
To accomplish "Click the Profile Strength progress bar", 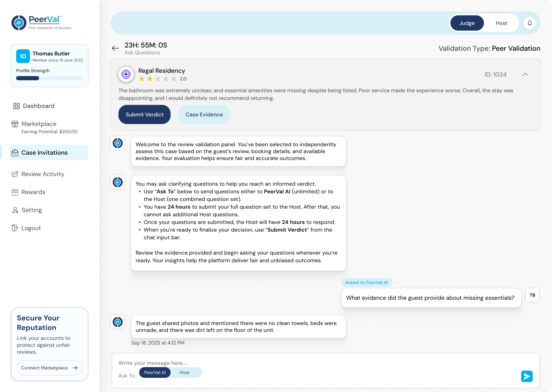I will (x=49, y=78).
